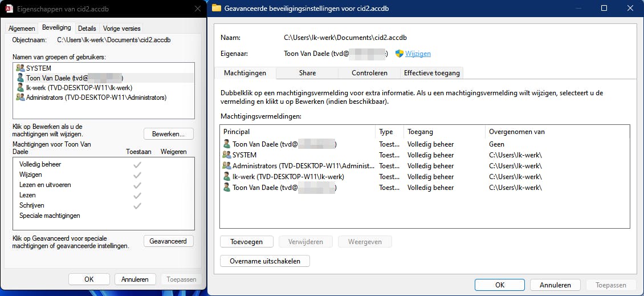Open the Controleren tab
644x296 pixels.
369,73
